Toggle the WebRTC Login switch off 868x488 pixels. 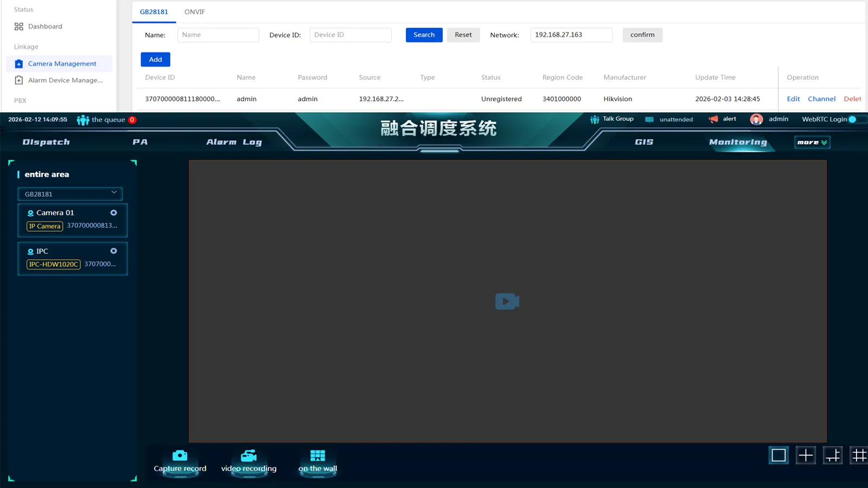point(856,119)
